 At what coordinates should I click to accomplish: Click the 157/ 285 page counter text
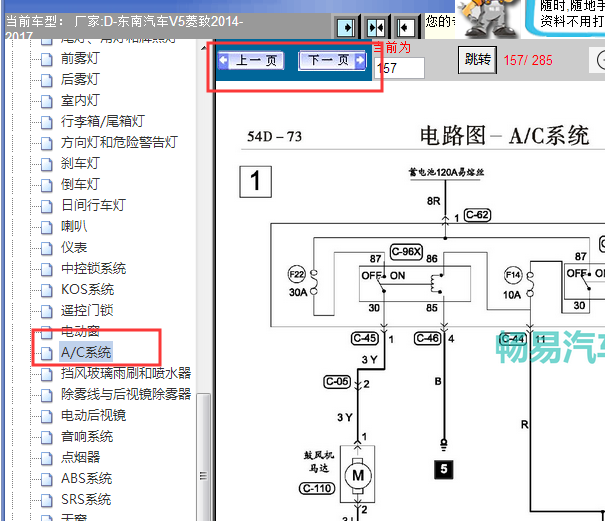(528, 60)
